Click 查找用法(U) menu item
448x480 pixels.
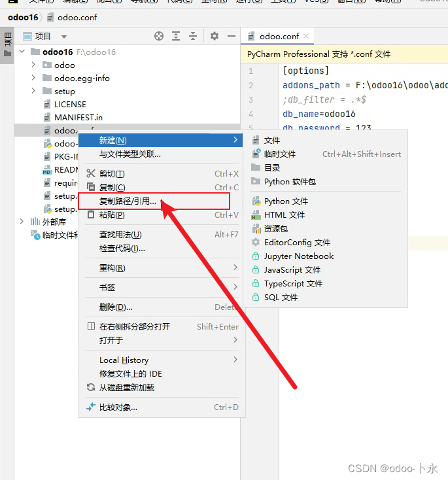tap(160, 235)
